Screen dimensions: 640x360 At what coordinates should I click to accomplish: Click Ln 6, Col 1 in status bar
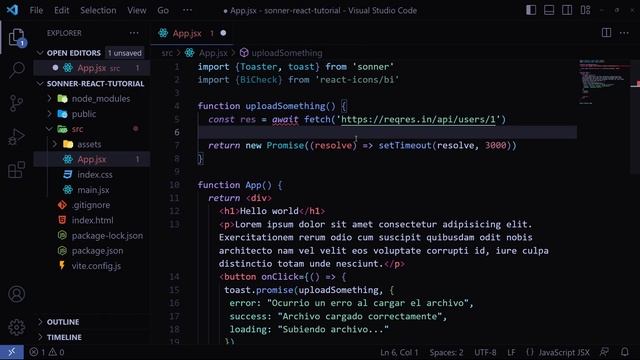(399, 352)
